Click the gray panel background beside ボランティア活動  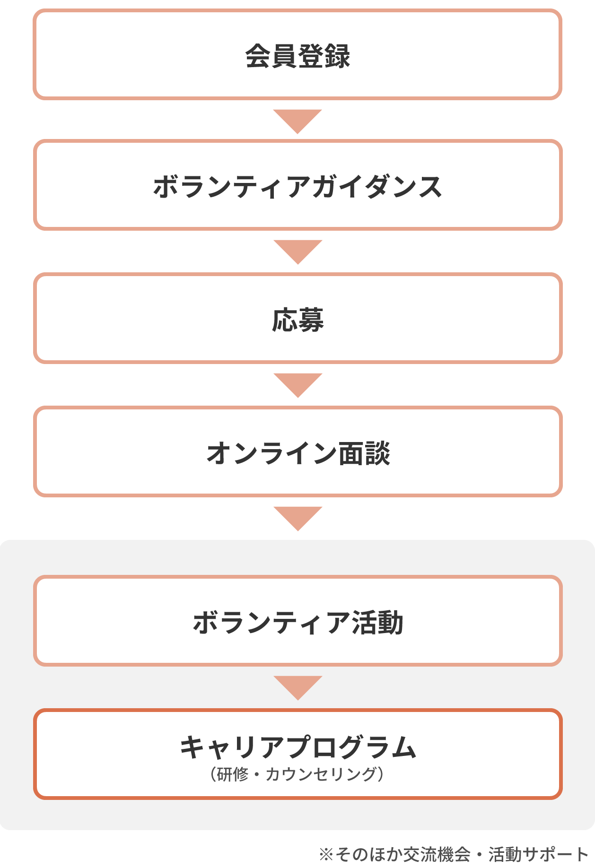click(x=17, y=621)
